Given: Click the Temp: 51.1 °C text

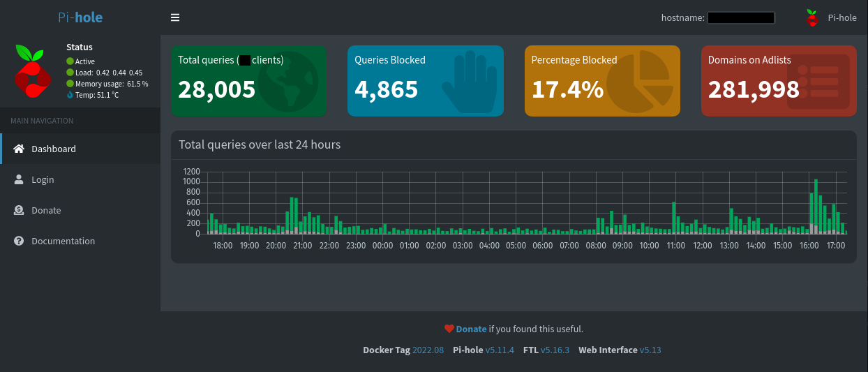Looking at the screenshot, I should tap(97, 95).
